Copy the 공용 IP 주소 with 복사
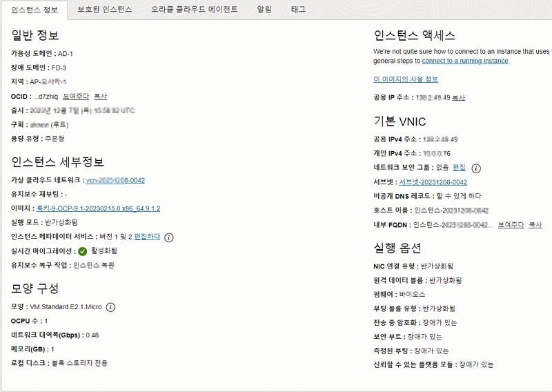 [458, 97]
